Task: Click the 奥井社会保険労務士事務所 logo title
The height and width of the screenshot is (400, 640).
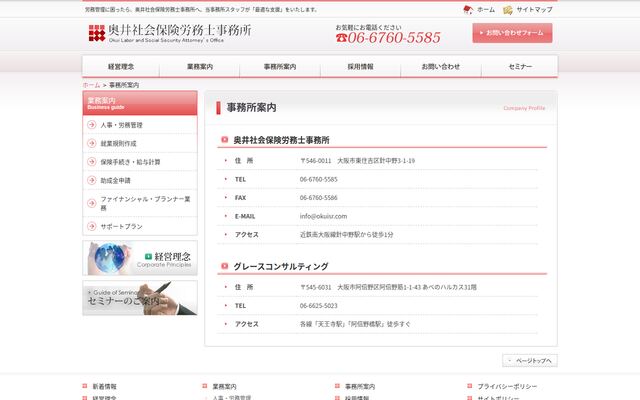Action: 180,30
